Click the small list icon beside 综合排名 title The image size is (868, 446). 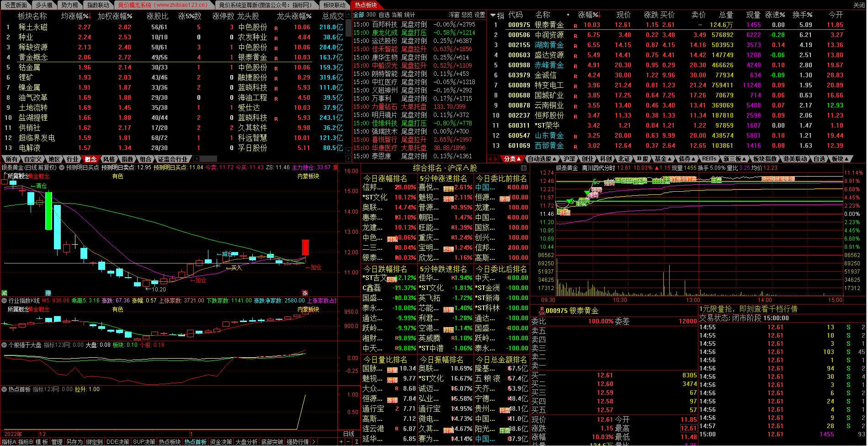524,167
